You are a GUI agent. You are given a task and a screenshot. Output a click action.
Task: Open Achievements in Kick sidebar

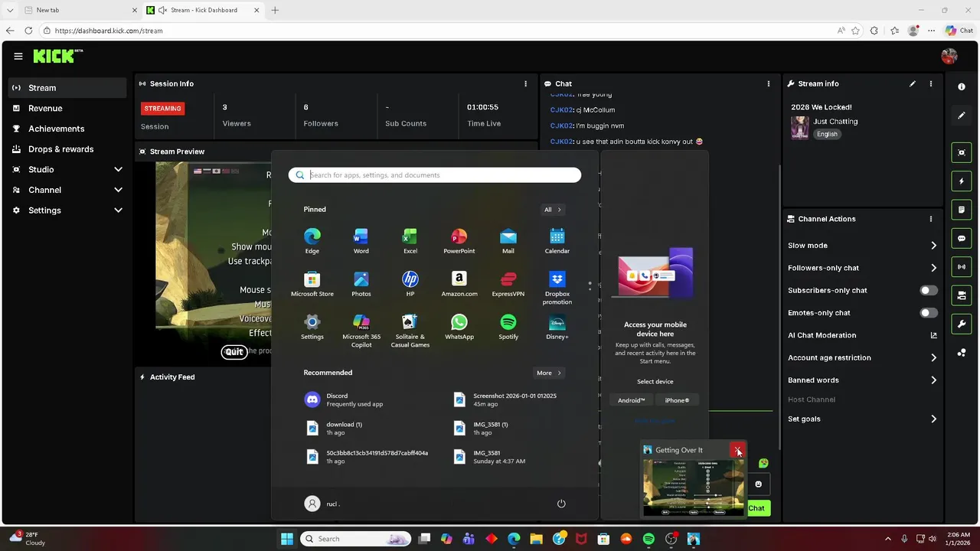pos(67,129)
